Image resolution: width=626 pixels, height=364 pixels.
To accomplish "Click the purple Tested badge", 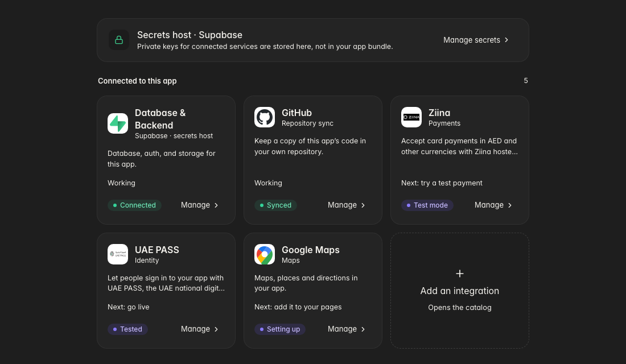I will (127, 329).
